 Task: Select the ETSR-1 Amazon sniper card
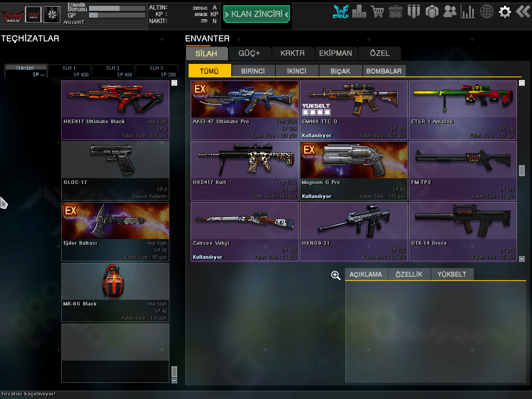pos(463,110)
